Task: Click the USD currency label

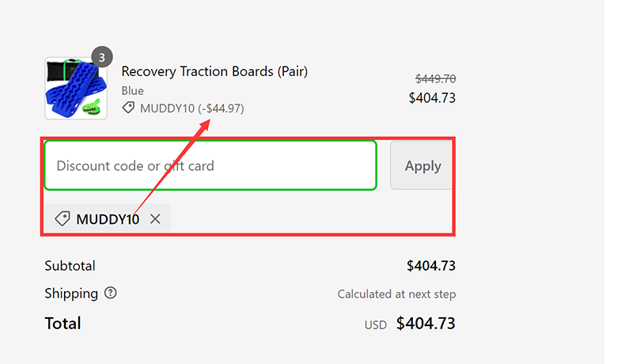Action: coord(375,325)
